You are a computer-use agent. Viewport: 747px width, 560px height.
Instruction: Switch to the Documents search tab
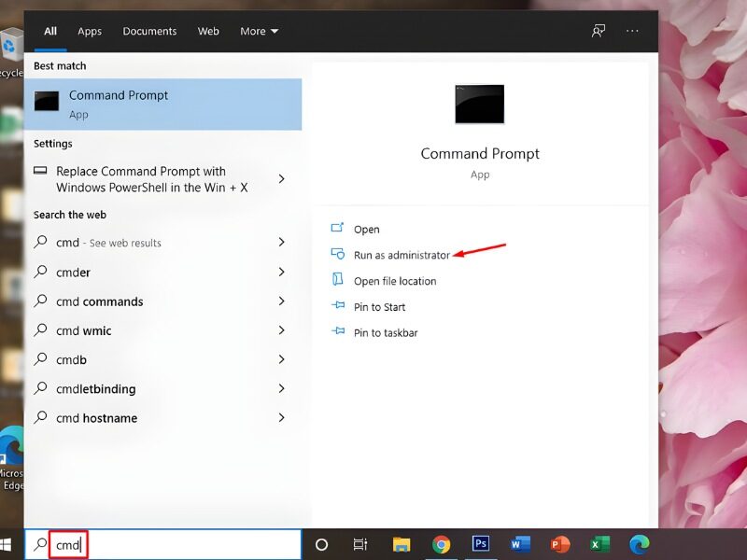[x=149, y=31]
